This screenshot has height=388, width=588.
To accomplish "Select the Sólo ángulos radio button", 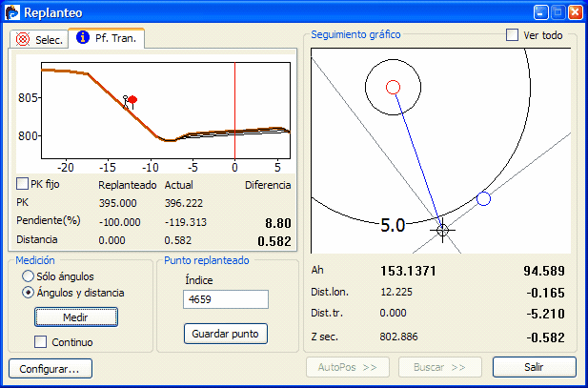I will coord(29,276).
